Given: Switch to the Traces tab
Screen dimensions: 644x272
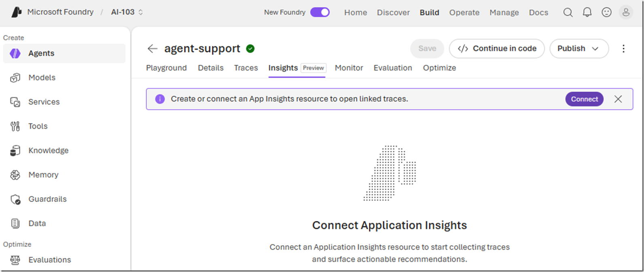Looking at the screenshot, I should coord(246,68).
